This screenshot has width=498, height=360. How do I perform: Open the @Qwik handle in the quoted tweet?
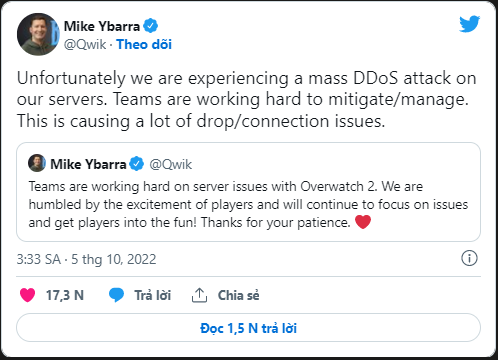click(x=171, y=164)
